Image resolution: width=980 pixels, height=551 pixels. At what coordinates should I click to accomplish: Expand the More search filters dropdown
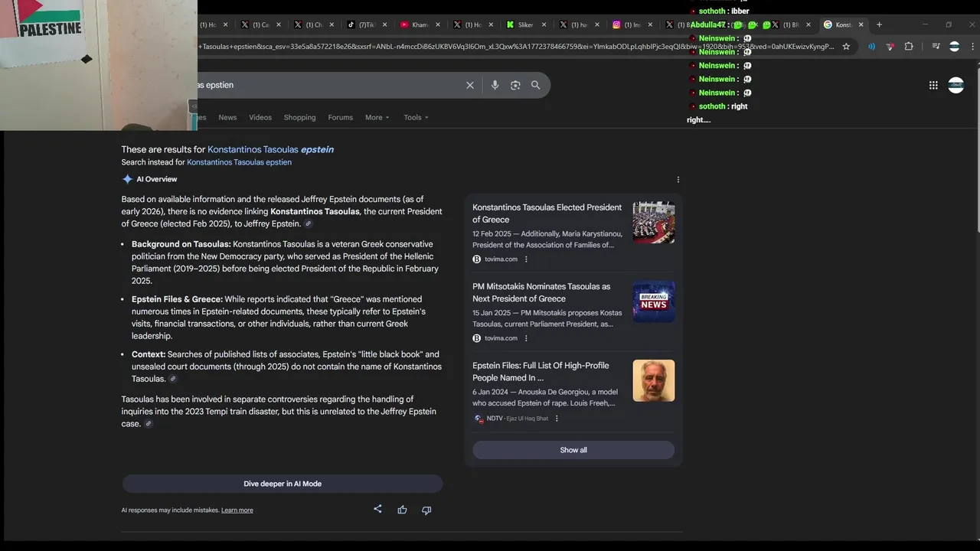[x=377, y=117]
